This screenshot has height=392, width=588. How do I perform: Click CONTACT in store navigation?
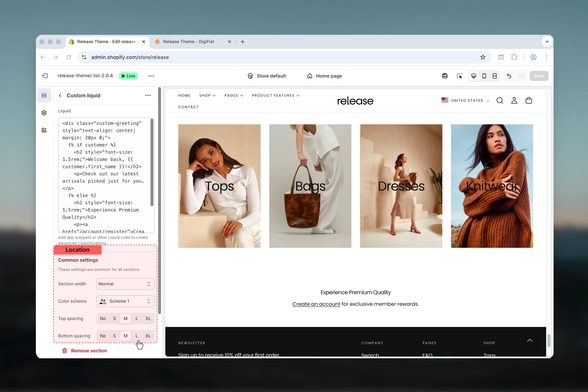click(x=188, y=107)
